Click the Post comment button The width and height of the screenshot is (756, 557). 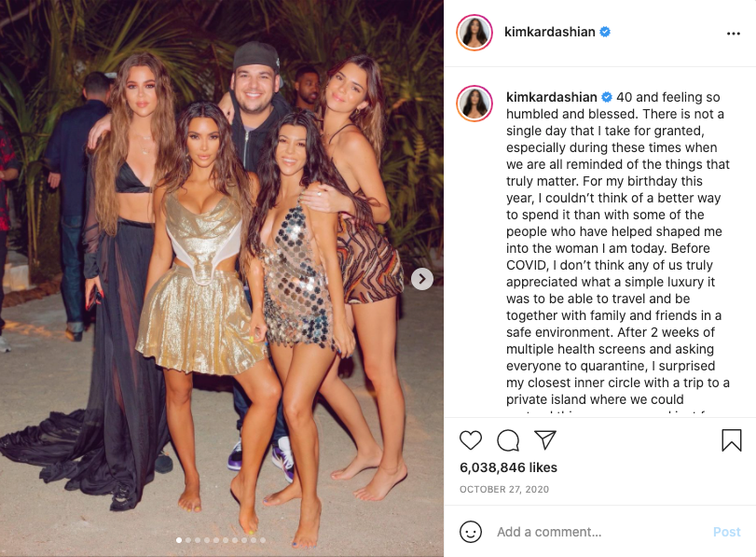coord(726,532)
